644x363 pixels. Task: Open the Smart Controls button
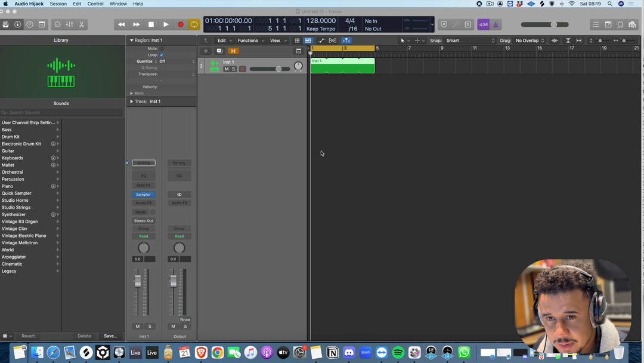pyautogui.click(x=57, y=24)
